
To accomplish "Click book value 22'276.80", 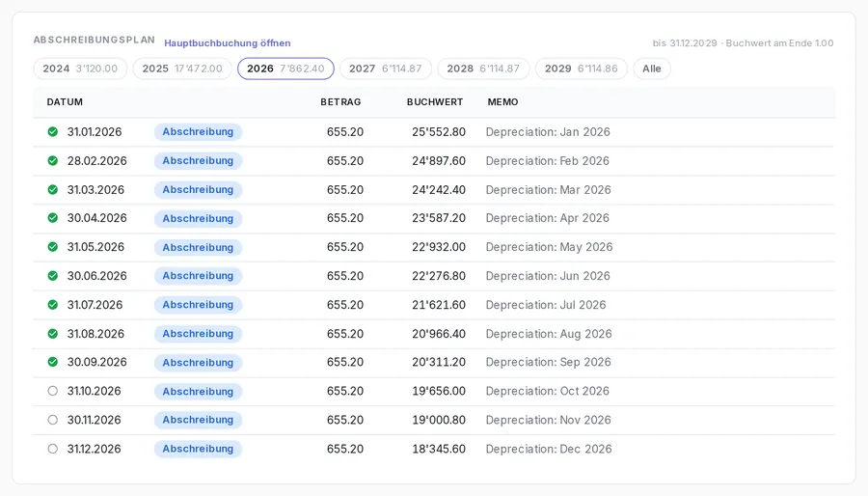I will [x=439, y=276].
